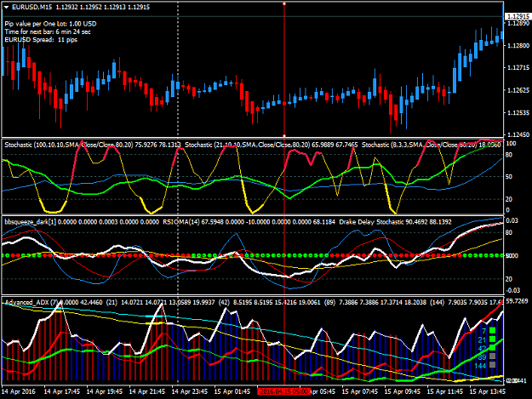Click the 14 Apr 23:45 time axis label

[x=190, y=391]
